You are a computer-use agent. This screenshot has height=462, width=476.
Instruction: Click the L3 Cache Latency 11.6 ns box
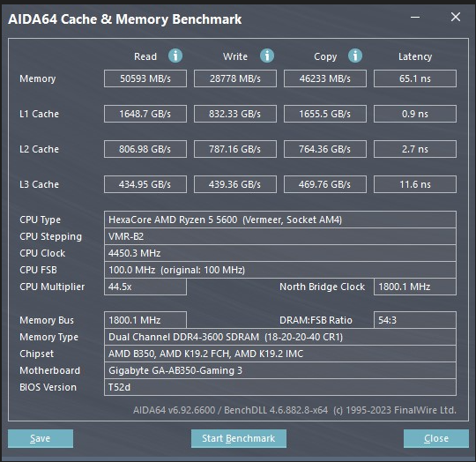point(415,184)
